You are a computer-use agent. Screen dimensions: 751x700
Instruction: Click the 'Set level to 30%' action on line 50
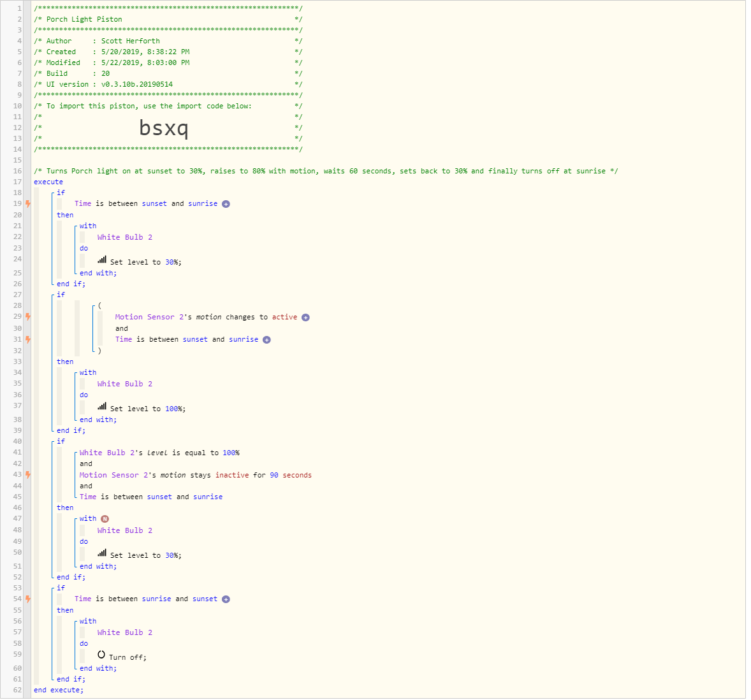click(x=145, y=556)
